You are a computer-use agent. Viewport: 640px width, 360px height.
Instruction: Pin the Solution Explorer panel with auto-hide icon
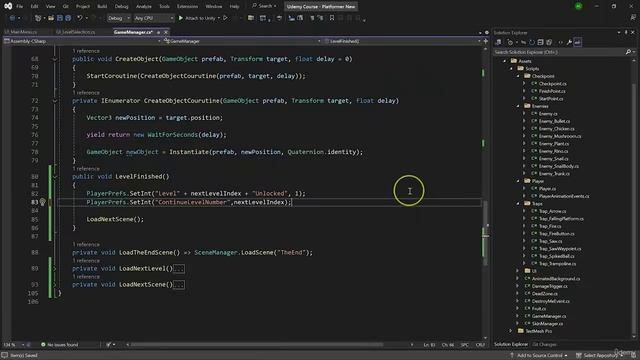[626, 32]
